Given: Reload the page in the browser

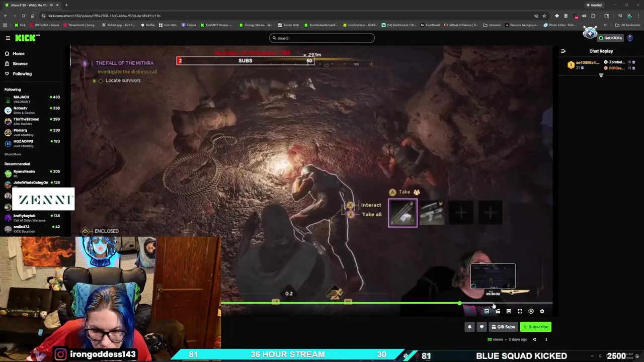Looking at the screenshot, I should point(23,16).
